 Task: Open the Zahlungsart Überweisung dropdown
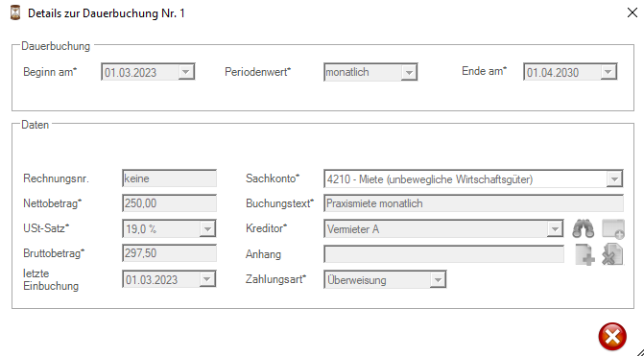point(438,279)
